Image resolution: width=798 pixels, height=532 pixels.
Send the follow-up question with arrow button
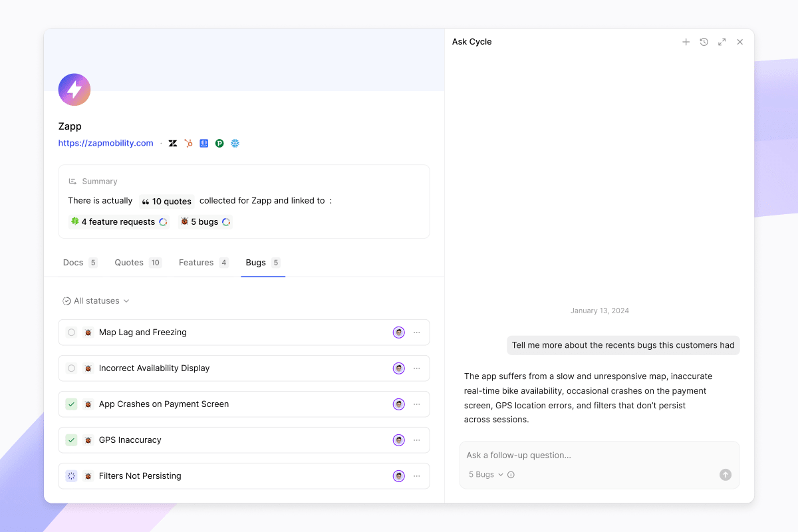click(726, 475)
